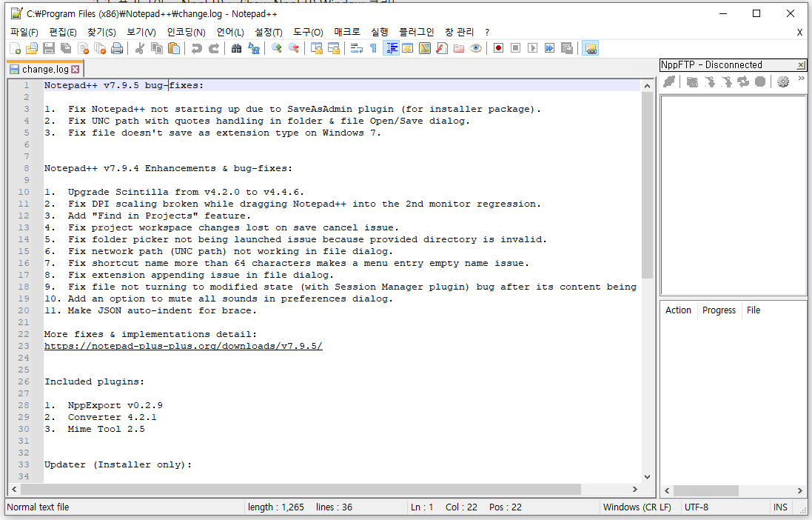Click the Progress column header

[x=719, y=310]
